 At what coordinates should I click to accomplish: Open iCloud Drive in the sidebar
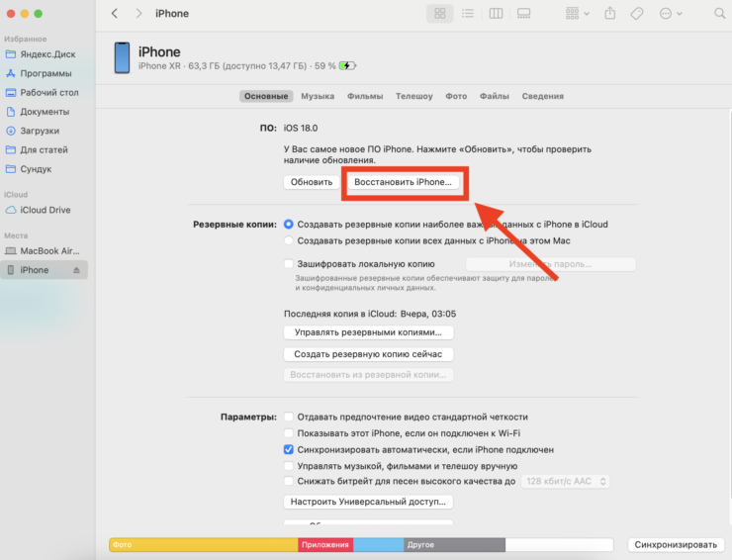pos(38,210)
